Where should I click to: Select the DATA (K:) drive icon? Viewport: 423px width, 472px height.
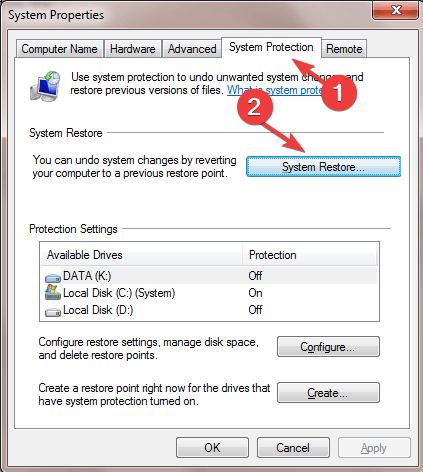click(53, 278)
